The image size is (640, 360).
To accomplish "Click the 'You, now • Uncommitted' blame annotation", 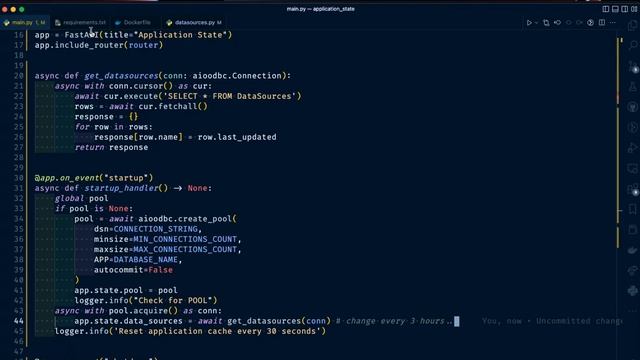I will 551,321.
